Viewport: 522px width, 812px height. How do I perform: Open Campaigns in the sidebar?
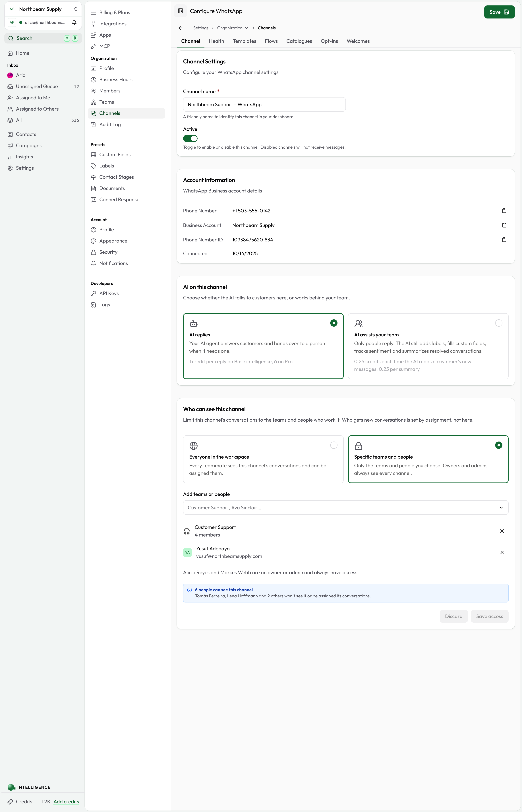pyautogui.click(x=43, y=145)
